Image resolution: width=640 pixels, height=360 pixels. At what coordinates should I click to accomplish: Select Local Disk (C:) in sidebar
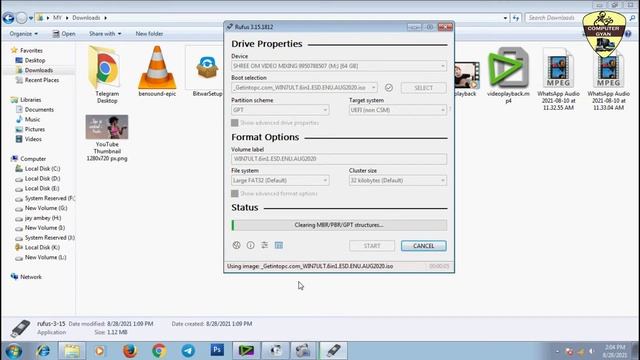pos(42,169)
